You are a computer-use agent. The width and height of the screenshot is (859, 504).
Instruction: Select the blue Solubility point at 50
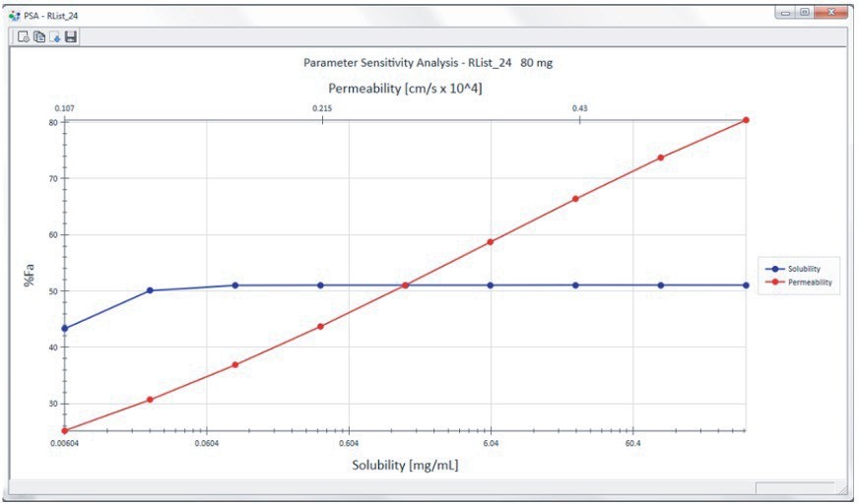coord(150,290)
